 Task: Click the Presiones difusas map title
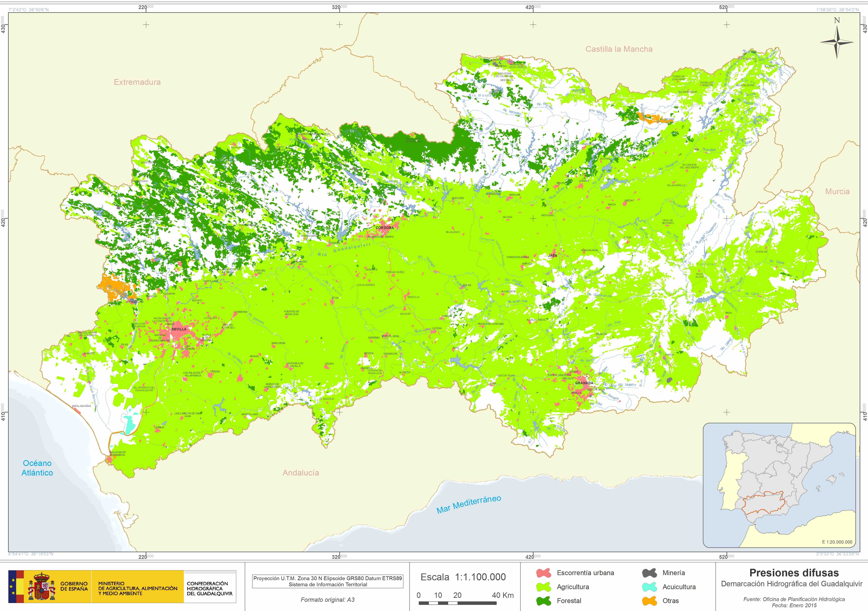point(794,573)
